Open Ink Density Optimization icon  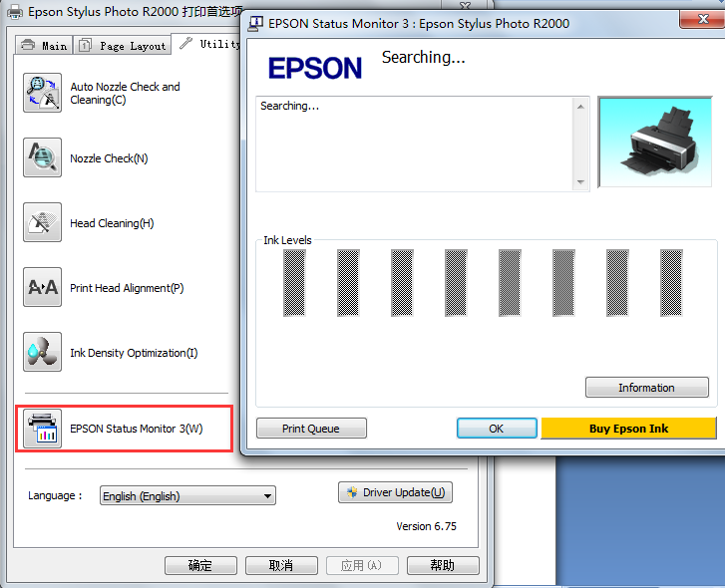[x=42, y=352]
